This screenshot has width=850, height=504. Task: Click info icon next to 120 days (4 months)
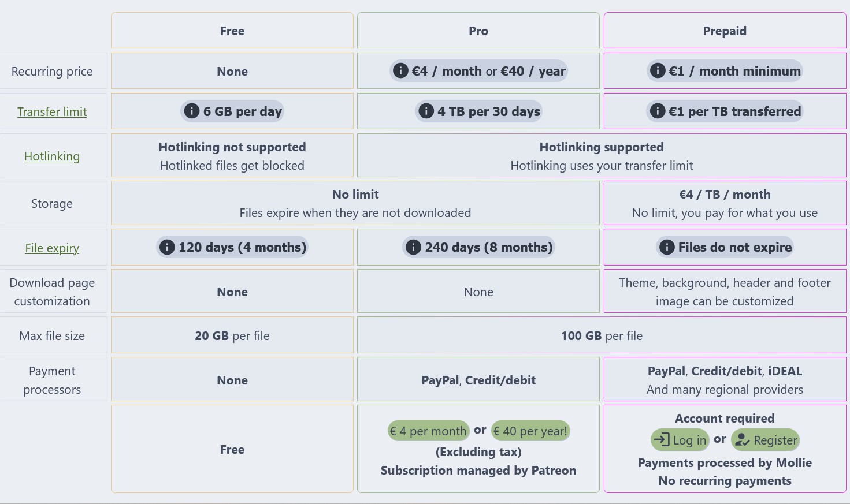(x=167, y=247)
